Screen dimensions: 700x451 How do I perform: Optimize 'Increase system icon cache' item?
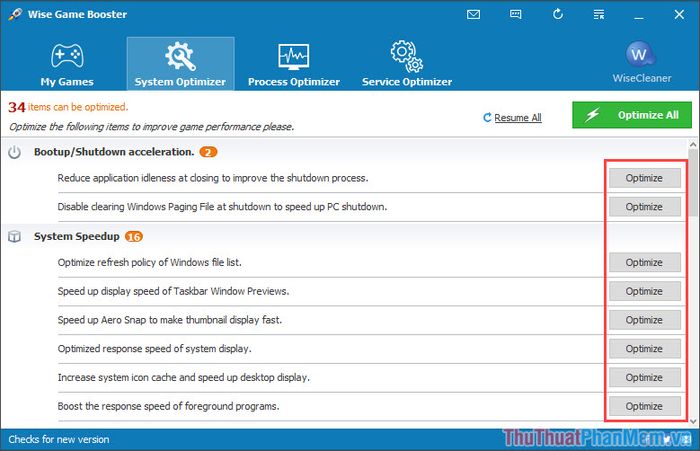coord(645,377)
